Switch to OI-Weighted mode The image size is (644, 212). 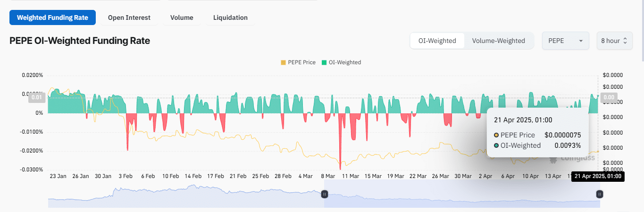pyautogui.click(x=437, y=41)
